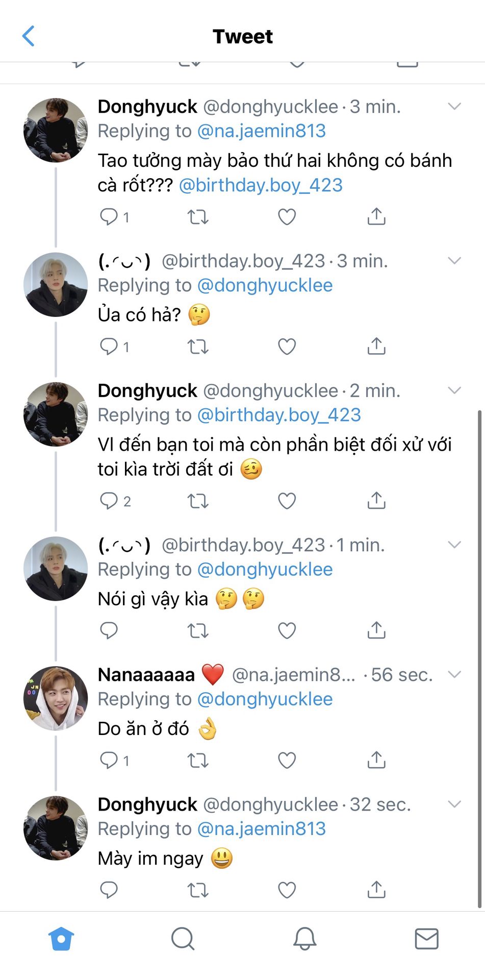Viewport: 485px width, 980px height.
Task: Expand the menu chevron on Nanaaaaaa's tweet
Action: coord(454,674)
